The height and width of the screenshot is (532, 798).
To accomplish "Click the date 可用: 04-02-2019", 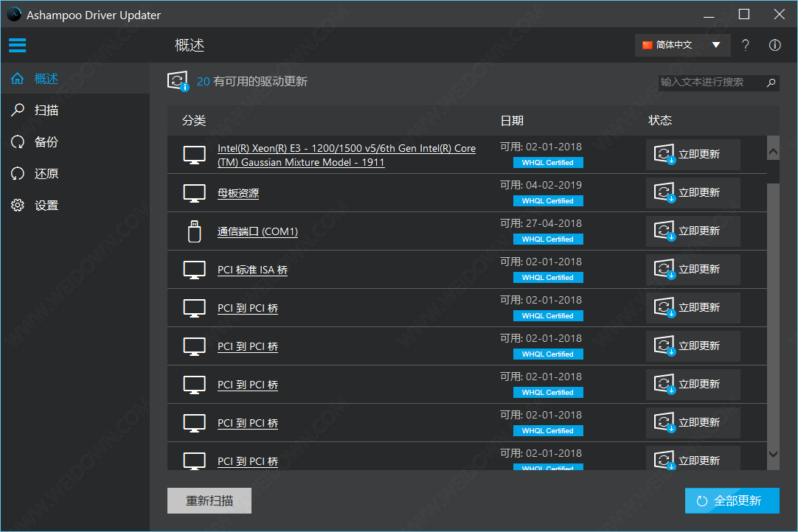I will click(541, 185).
